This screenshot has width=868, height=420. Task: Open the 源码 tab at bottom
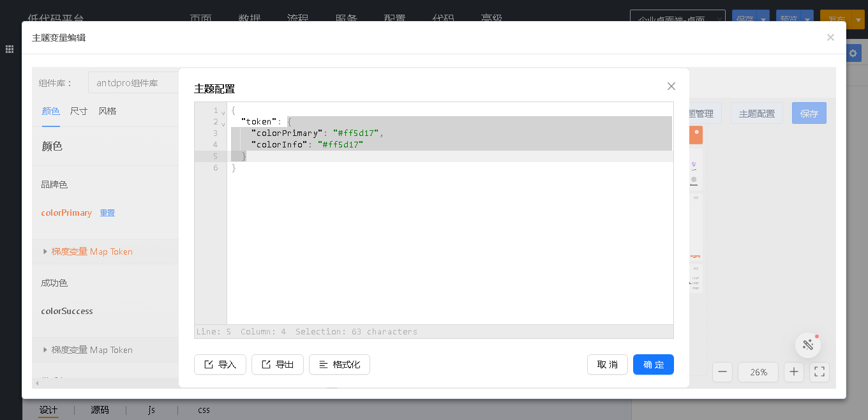[x=100, y=410]
